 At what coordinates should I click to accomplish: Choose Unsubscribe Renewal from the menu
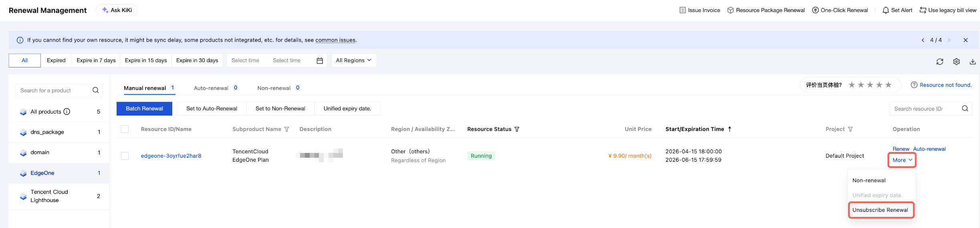880,210
